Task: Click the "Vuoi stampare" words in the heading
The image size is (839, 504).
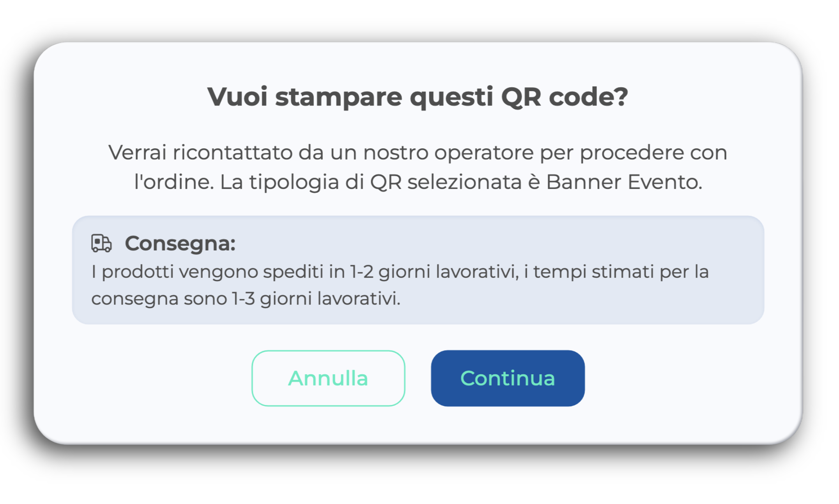Action: tap(305, 97)
